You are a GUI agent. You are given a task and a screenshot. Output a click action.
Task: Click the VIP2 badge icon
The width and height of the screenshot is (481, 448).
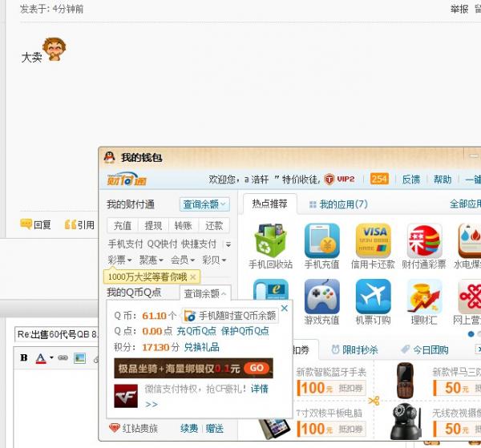(340, 179)
